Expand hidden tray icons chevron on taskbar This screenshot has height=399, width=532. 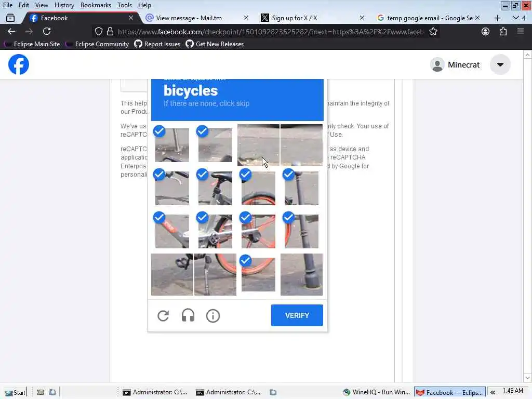tap(493, 392)
